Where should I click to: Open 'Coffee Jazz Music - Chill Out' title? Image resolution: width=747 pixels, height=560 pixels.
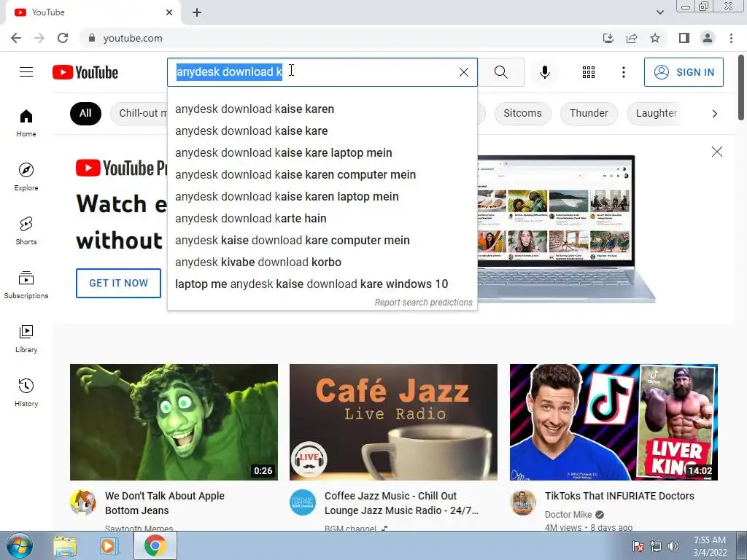[402, 503]
